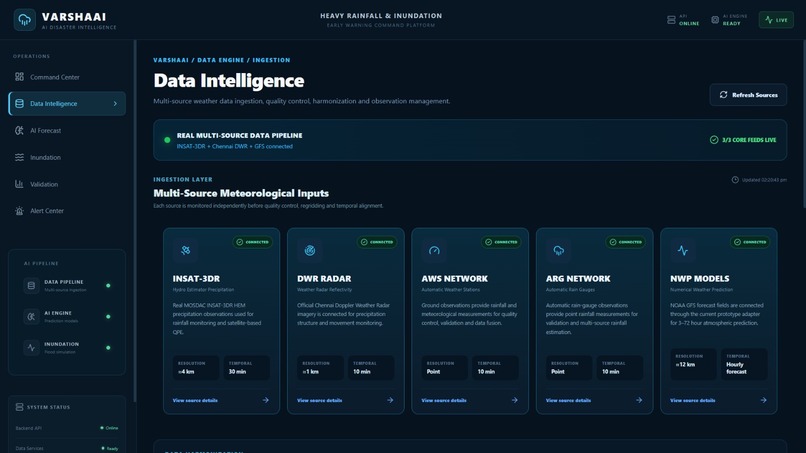
Task: Click the arrow on AWS Network card
Action: click(x=514, y=400)
